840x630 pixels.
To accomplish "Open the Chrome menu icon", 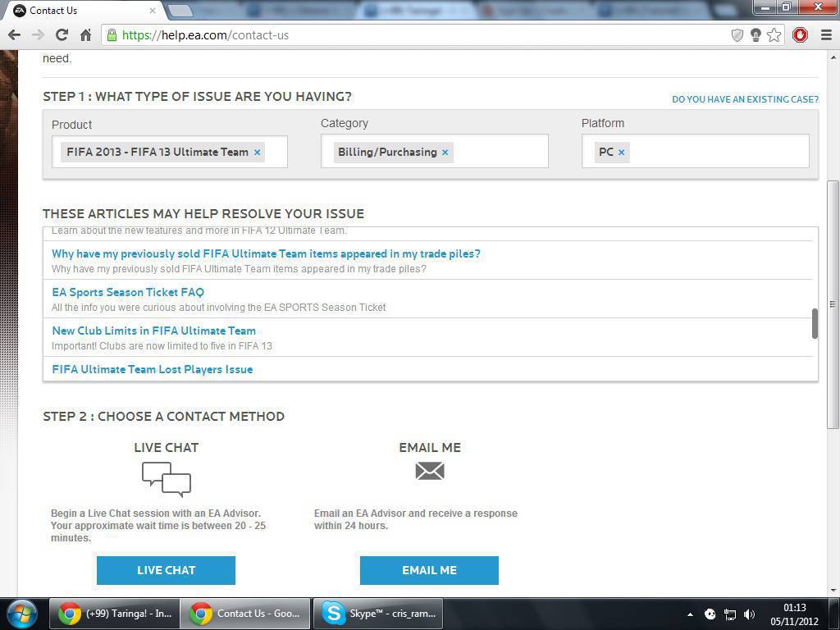I will 826,35.
